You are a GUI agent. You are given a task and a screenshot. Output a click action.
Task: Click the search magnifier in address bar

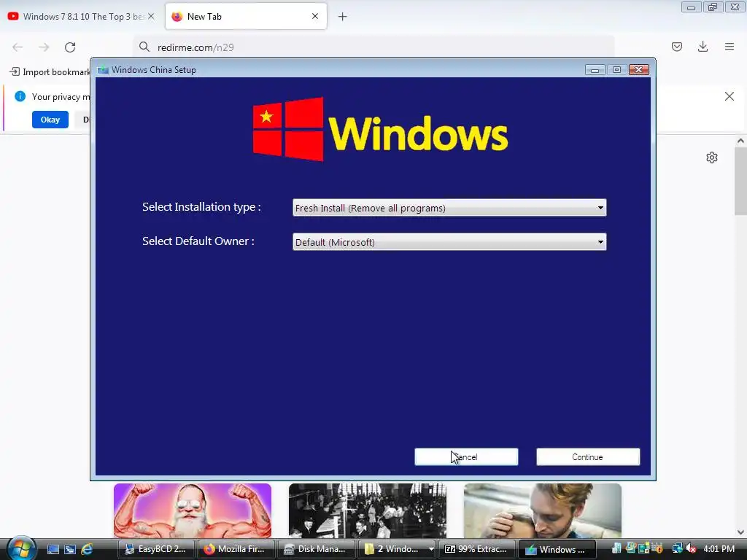click(144, 47)
